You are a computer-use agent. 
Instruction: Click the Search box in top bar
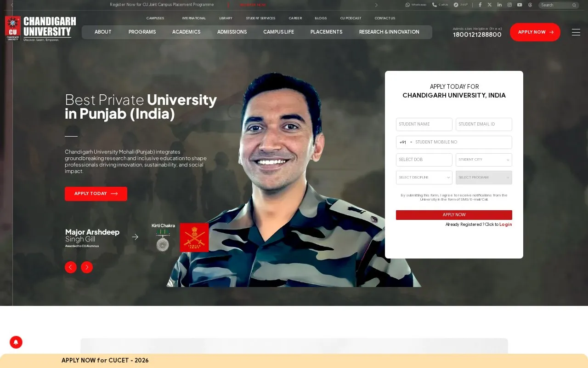coord(559,5)
